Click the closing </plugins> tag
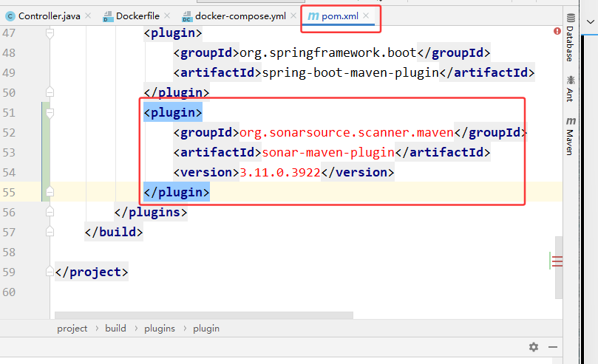598x364 pixels. [x=151, y=212]
